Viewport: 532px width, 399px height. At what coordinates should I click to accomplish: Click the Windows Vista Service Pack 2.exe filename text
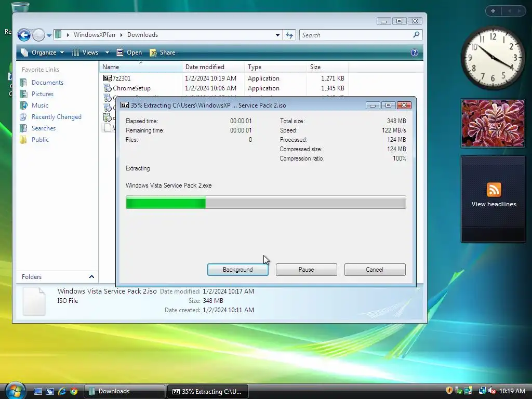(169, 185)
